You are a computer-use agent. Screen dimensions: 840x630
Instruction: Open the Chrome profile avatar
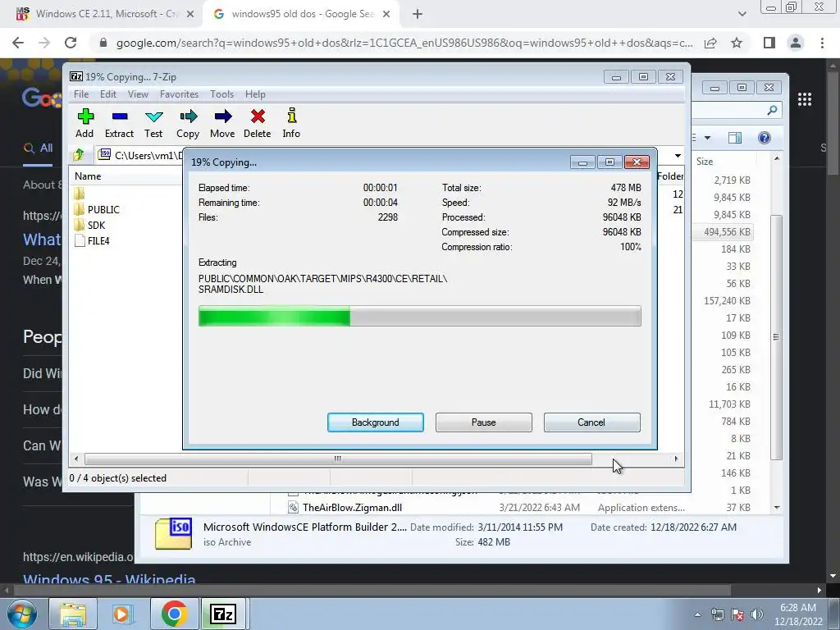(x=796, y=43)
